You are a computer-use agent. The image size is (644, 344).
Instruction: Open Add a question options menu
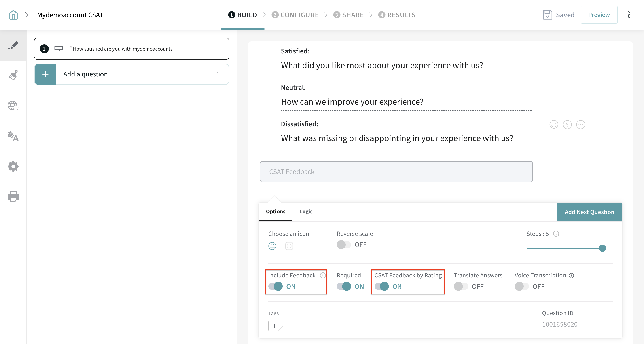(218, 74)
